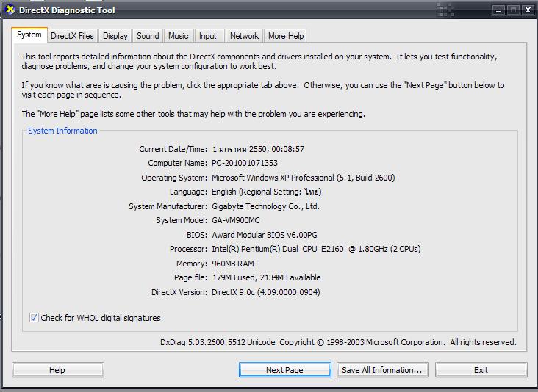538x392 pixels.
Task: Click the Computer Name value PC-201001071353
Action: [x=245, y=163]
